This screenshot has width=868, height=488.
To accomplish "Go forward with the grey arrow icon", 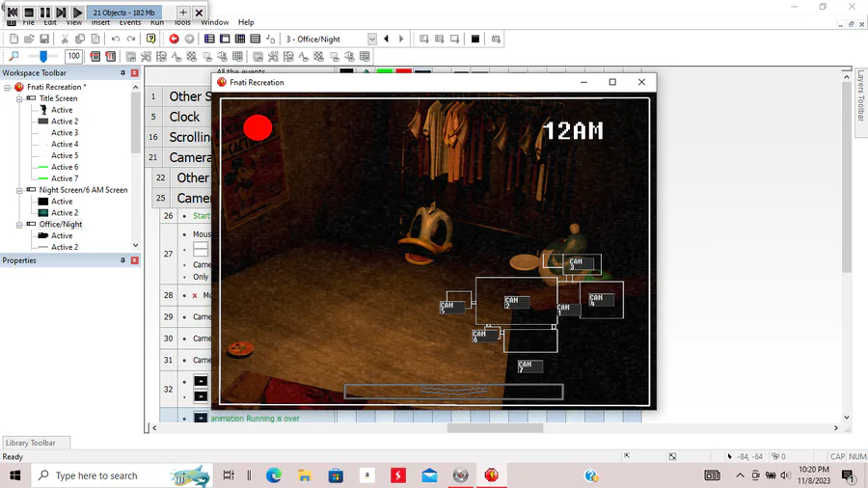I will click(x=189, y=39).
